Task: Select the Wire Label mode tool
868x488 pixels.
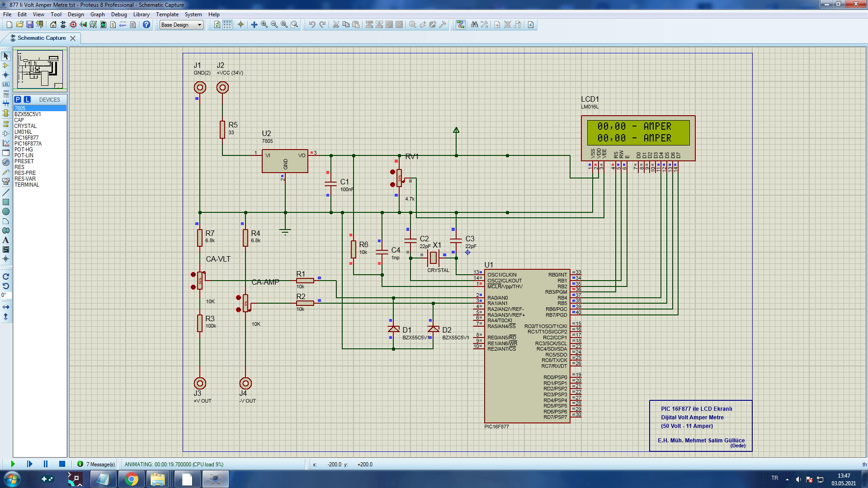Action: pos(6,84)
